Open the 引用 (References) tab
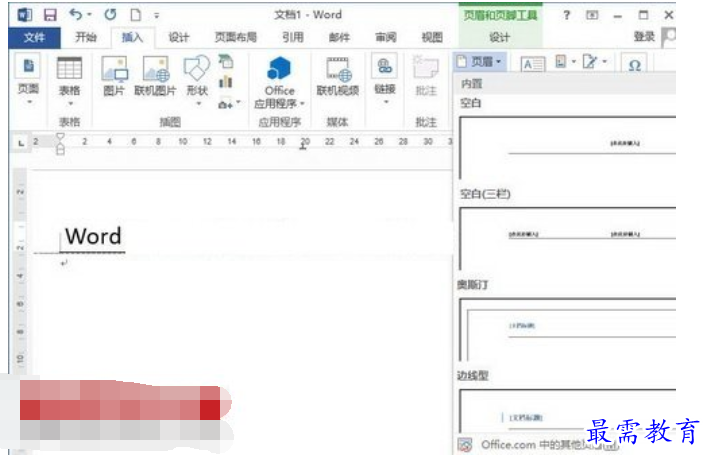The height and width of the screenshot is (463, 708). click(x=293, y=37)
